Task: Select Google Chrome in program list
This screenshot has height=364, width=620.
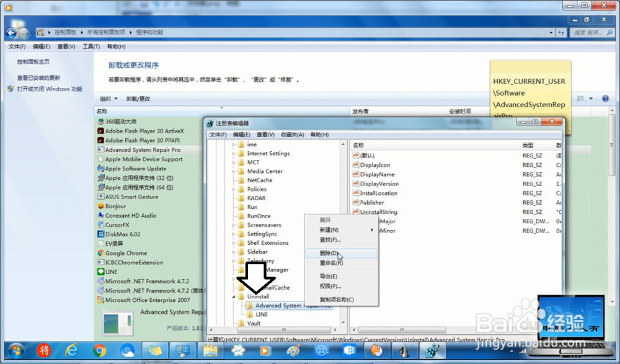Action: click(x=126, y=253)
